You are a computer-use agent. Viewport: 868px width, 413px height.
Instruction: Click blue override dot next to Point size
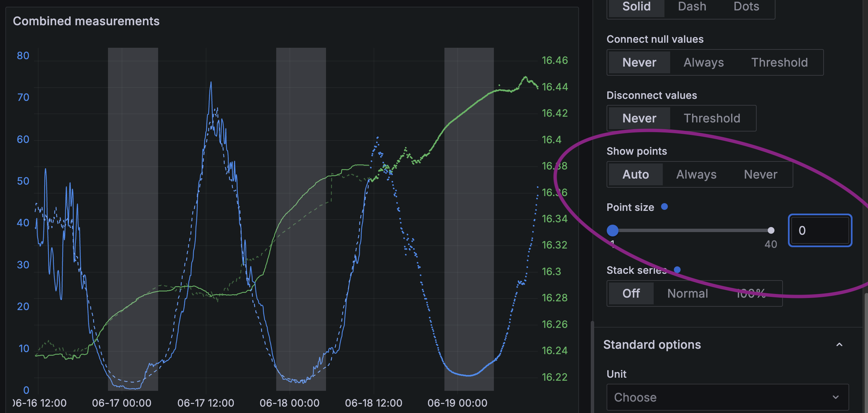(664, 206)
